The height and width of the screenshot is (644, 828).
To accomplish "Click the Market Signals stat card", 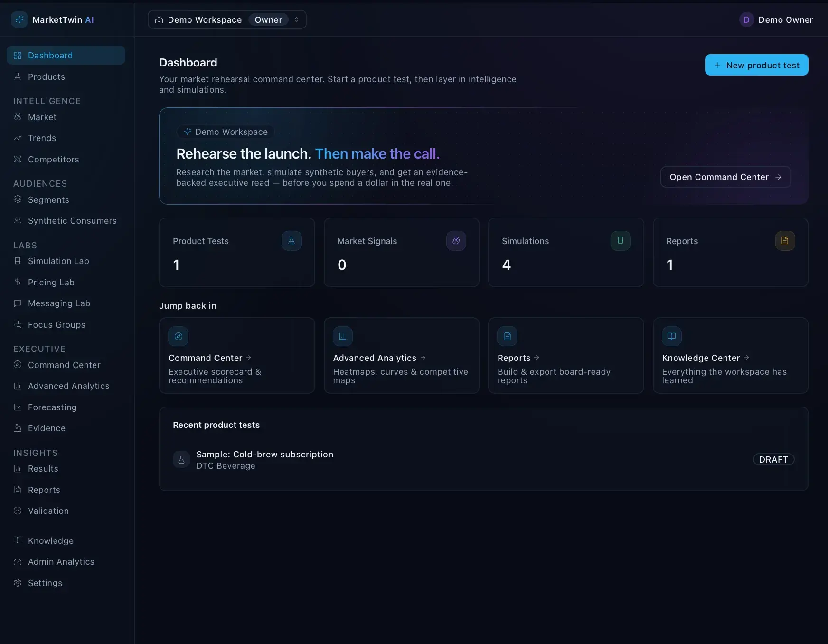I will click(401, 252).
